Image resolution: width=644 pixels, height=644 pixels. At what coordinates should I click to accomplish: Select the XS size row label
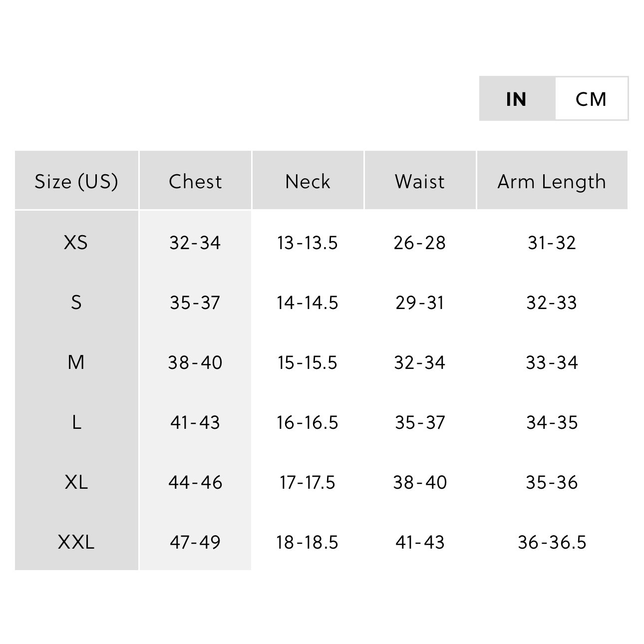click(x=76, y=243)
